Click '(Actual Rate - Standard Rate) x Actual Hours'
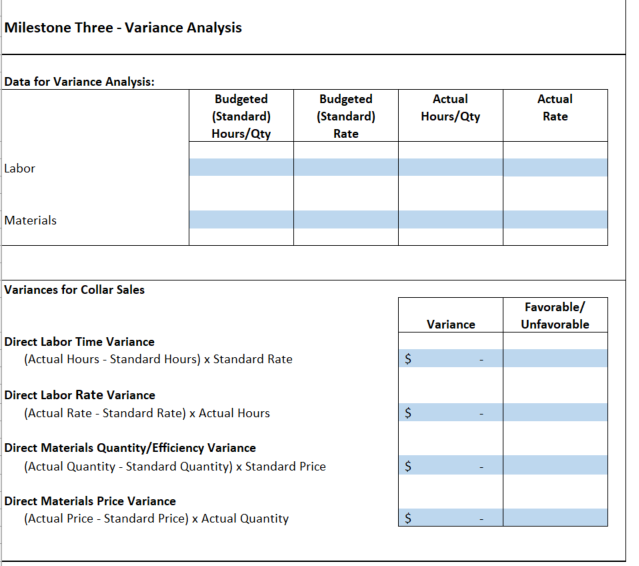The height and width of the screenshot is (566, 639). tap(147, 413)
